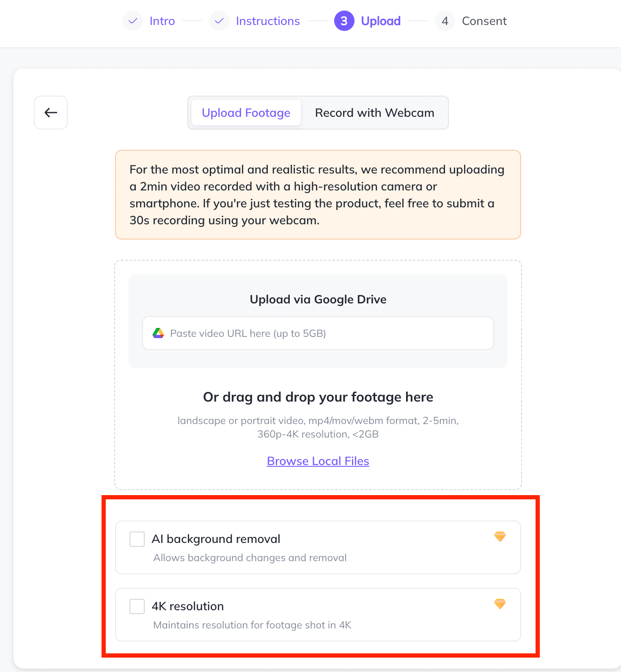
Task: Go to the Intro step label
Action: 162,21
